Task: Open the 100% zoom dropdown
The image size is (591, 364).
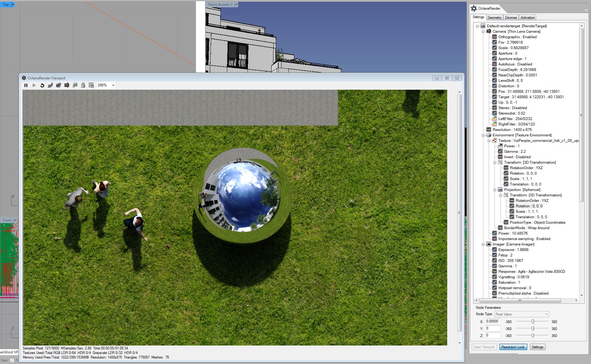Action: tap(113, 85)
